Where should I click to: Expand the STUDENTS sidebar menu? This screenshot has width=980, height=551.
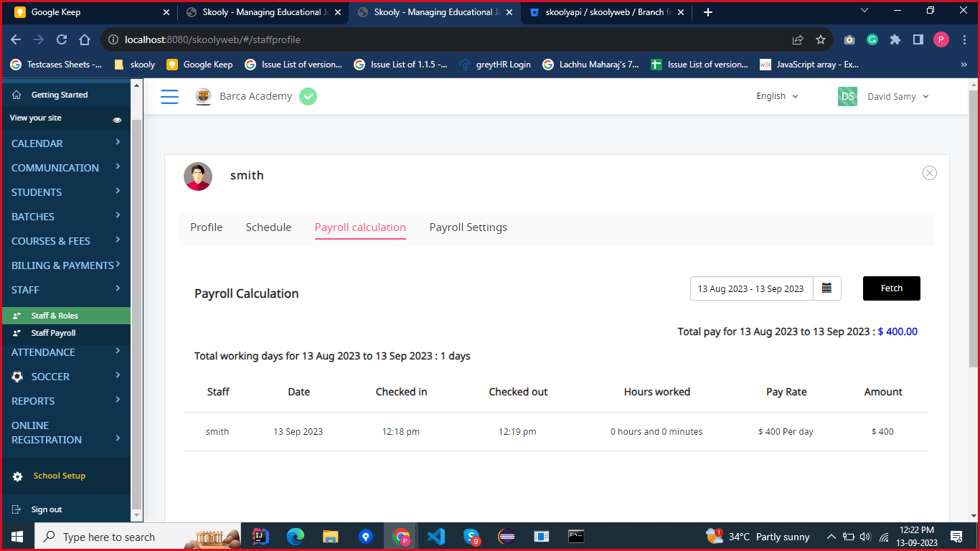pyautogui.click(x=66, y=192)
